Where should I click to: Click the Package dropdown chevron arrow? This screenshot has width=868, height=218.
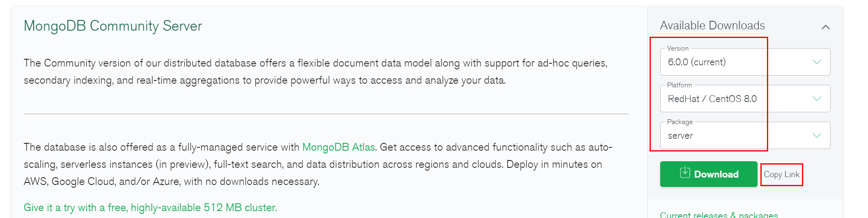click(817, 136)
